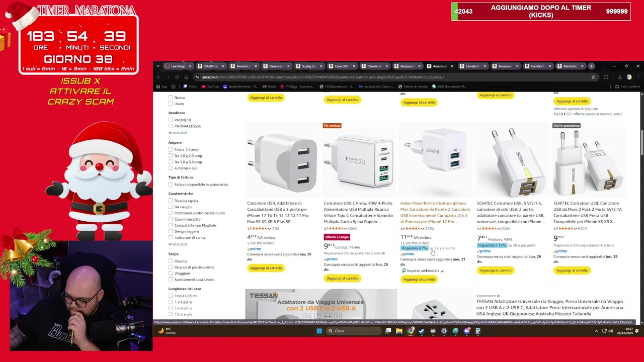Check the Ricarica rapida feature filter
The width and height of the screenshot is (644, 362).
[171, 201]
